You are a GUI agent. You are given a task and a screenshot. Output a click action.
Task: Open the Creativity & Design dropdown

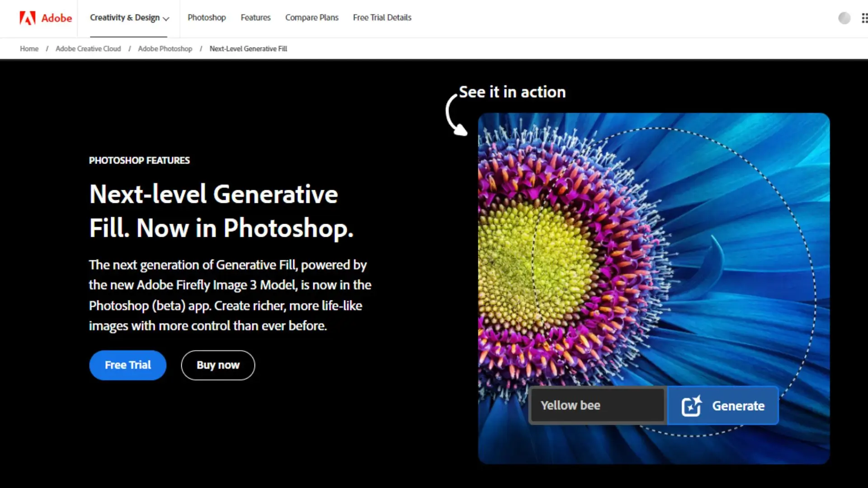[124, 18]
